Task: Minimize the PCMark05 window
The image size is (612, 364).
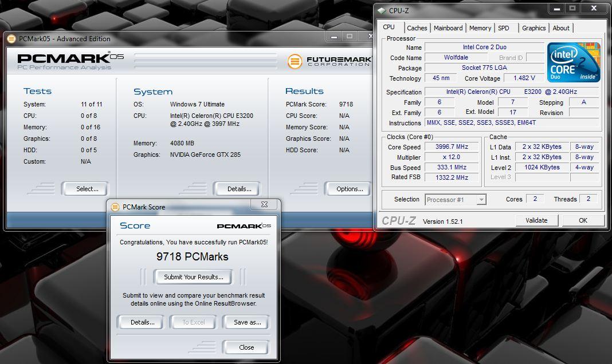Action: pyautogui.click(x=334, y=37)
